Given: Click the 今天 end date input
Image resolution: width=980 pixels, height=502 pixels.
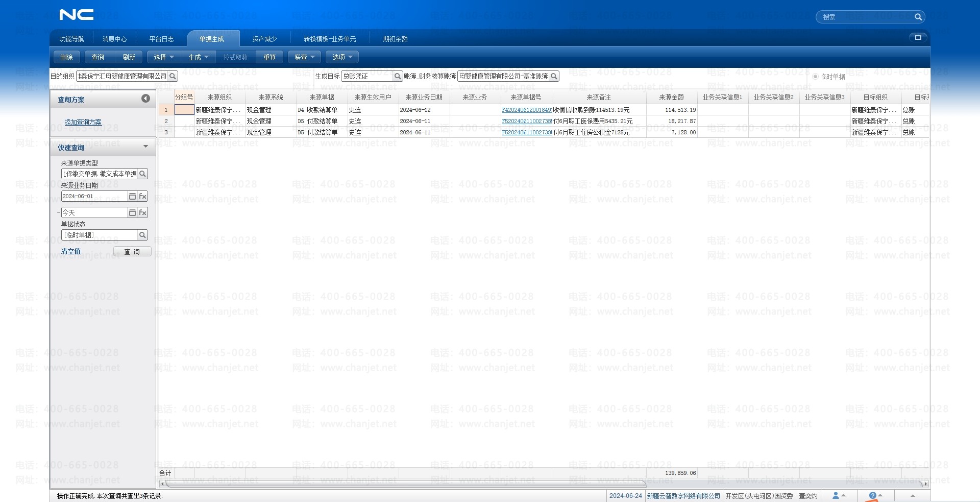Looking at the screenshot, I should [x=94, y=212].
